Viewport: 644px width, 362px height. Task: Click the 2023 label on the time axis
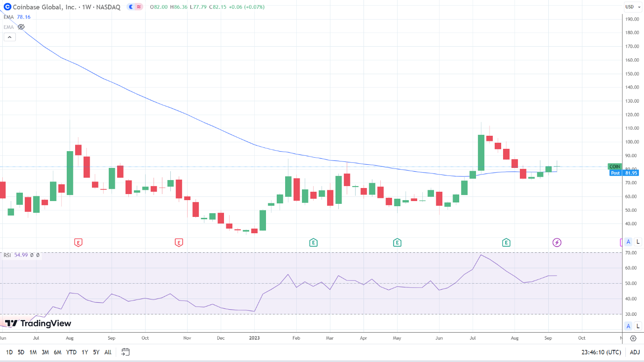pos(254,337)
